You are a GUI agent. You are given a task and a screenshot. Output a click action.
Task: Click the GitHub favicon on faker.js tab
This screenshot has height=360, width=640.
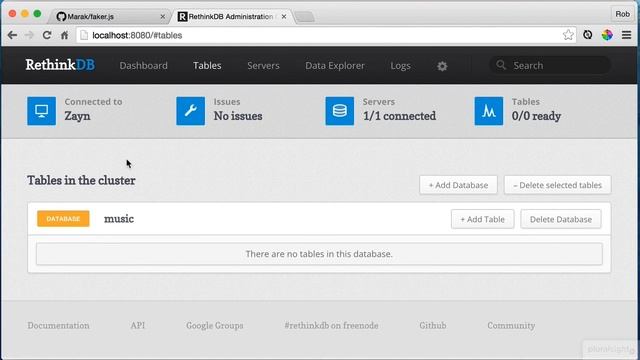coord(61,16)
